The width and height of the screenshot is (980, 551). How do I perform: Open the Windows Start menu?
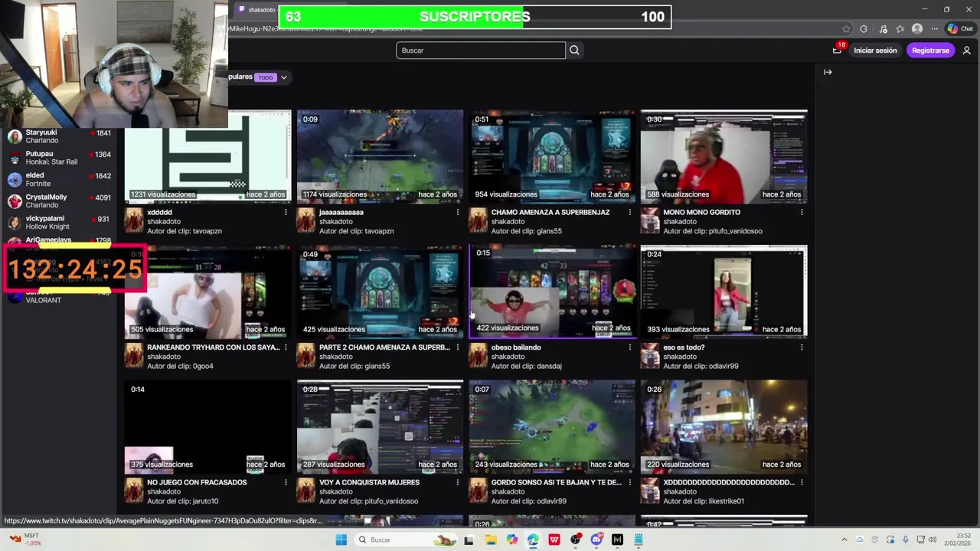click(x=341, y=540)
